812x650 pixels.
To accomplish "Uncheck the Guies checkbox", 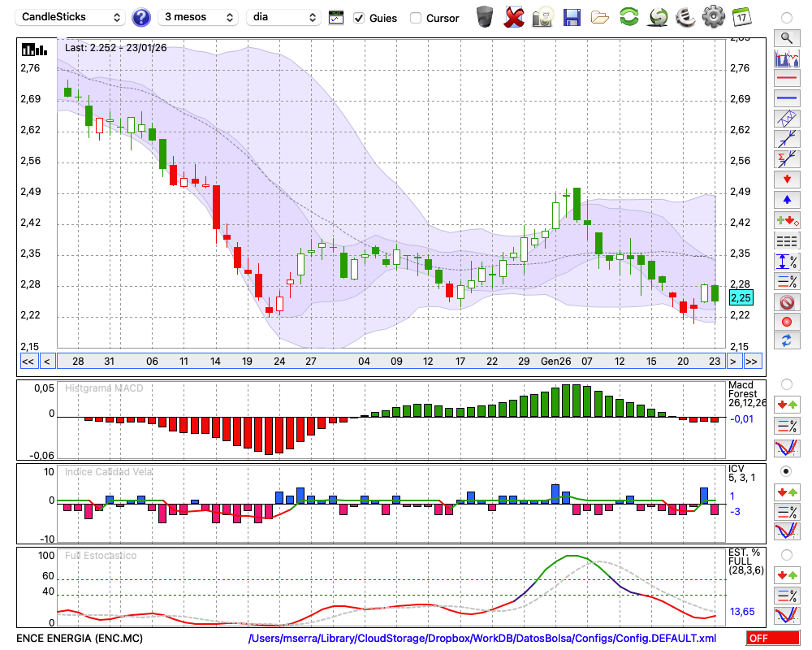I will point(359,18).
